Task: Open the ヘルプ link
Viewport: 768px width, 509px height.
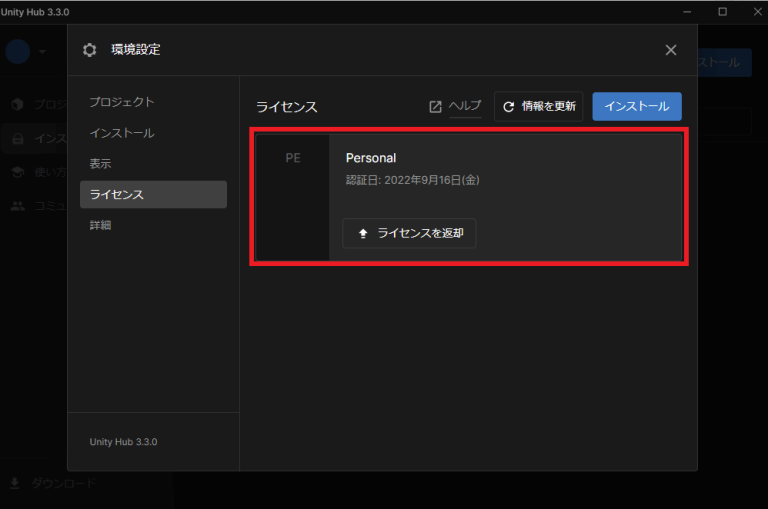Action: tap(465, 107)
